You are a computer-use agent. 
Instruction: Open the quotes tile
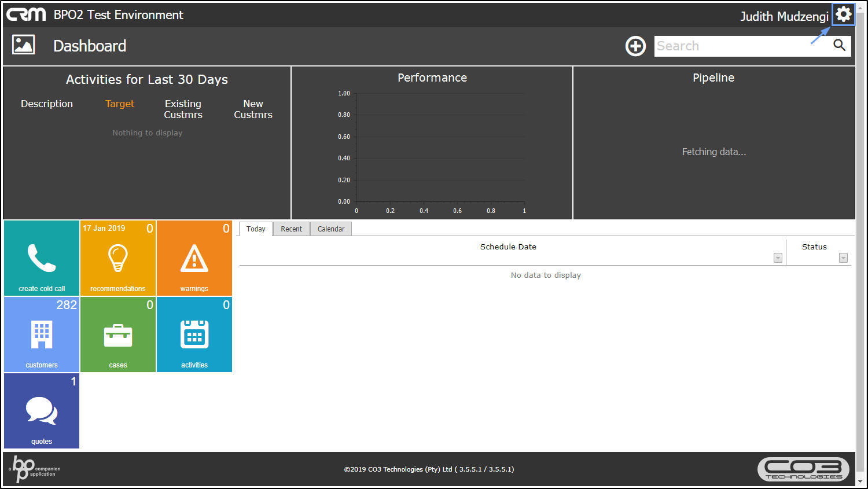click(x=42, y=411)
